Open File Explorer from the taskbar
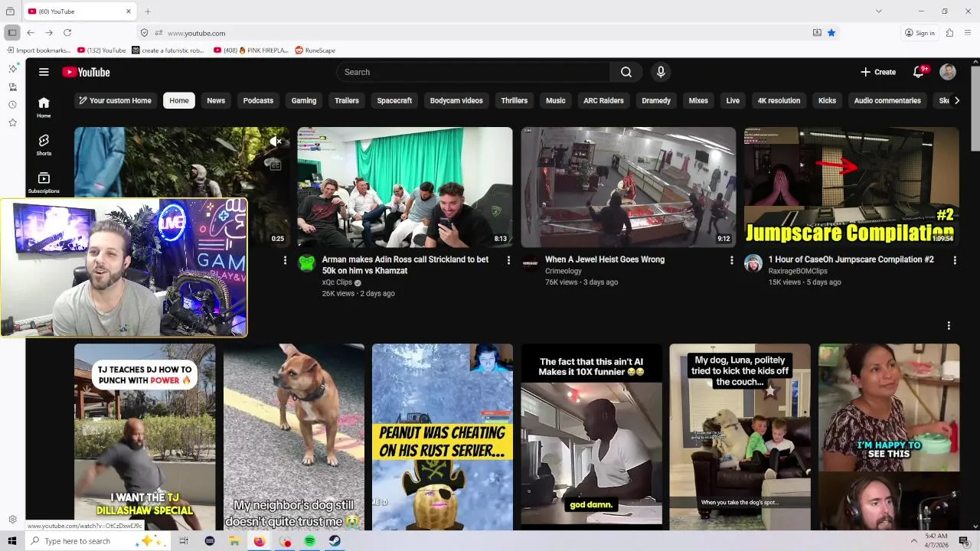Viewport: 980px width, 551px height. (234, 541)
